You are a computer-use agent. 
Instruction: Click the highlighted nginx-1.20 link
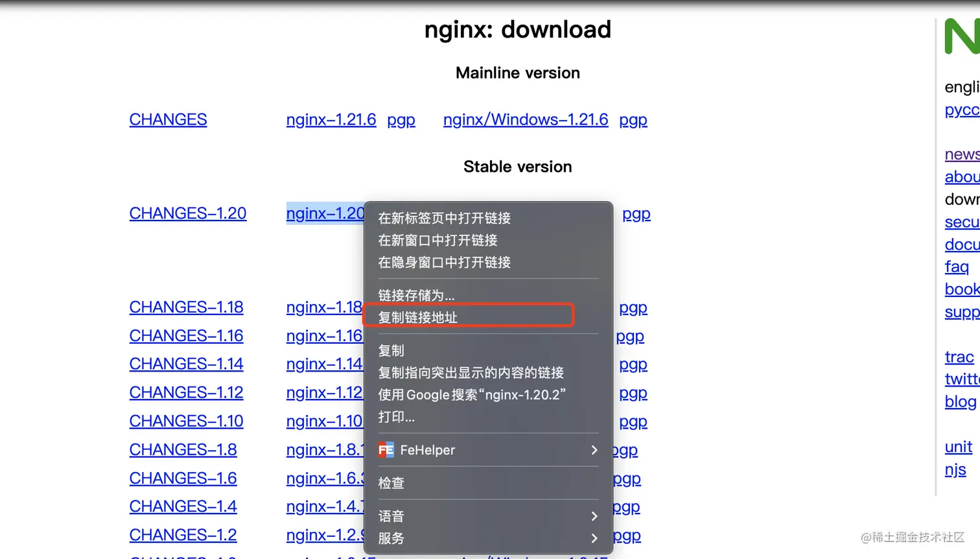coord(325,213)
